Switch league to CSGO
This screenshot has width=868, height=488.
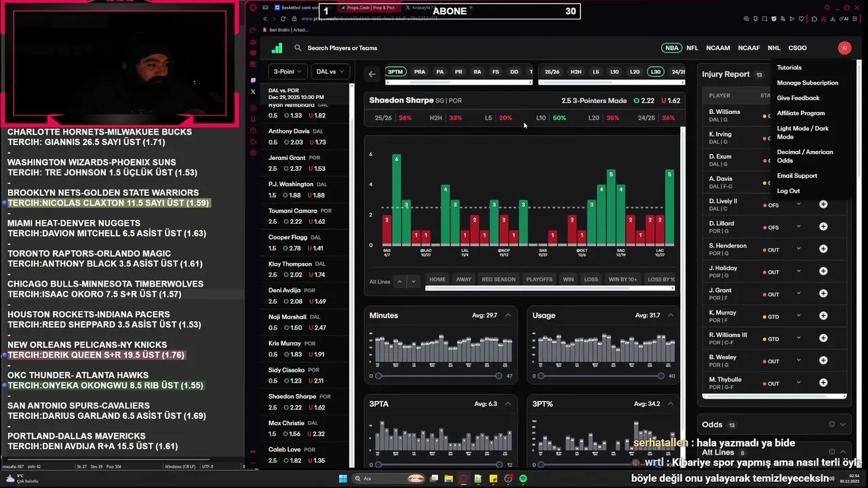coord(797,48)
